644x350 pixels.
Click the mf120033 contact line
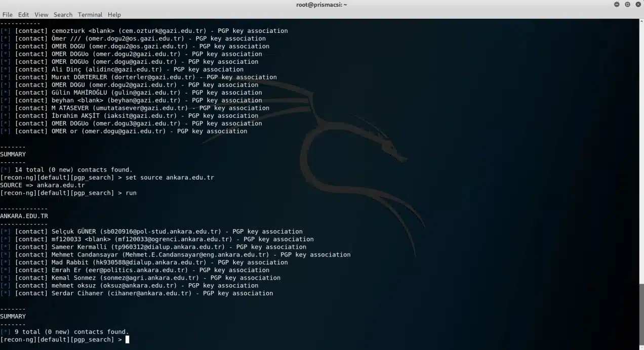coord(157,239)
